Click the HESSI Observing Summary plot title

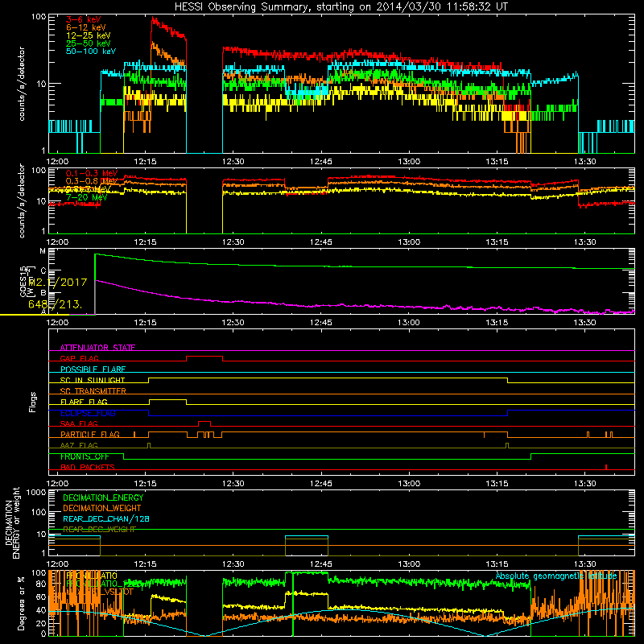(341, 7)
